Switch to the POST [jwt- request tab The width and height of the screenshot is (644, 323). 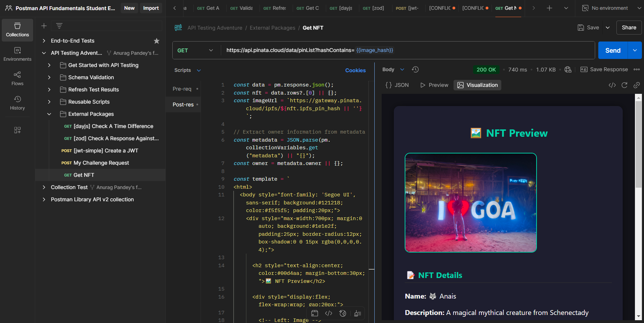(x=407, y=8)
